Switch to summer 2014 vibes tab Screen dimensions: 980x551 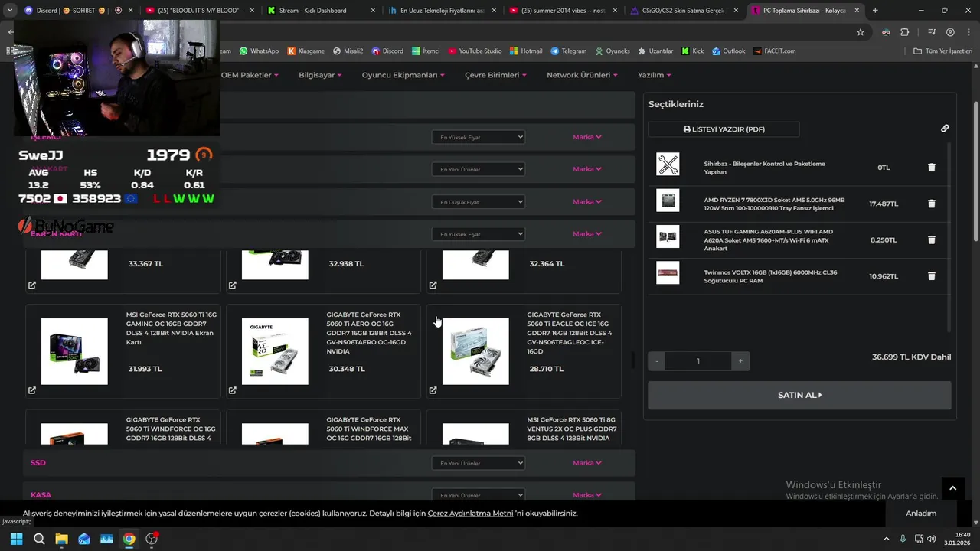point(561,11)
